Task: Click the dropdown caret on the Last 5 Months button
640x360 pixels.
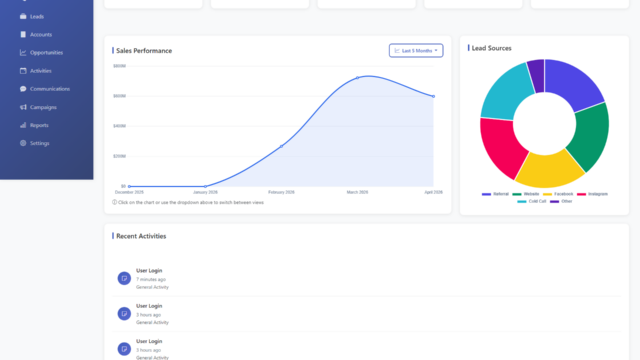Action: [436, 51]
